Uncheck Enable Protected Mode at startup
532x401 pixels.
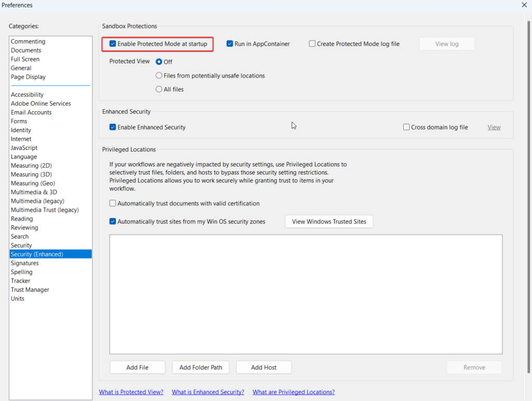pyautogui.click(x=113, y=44)
